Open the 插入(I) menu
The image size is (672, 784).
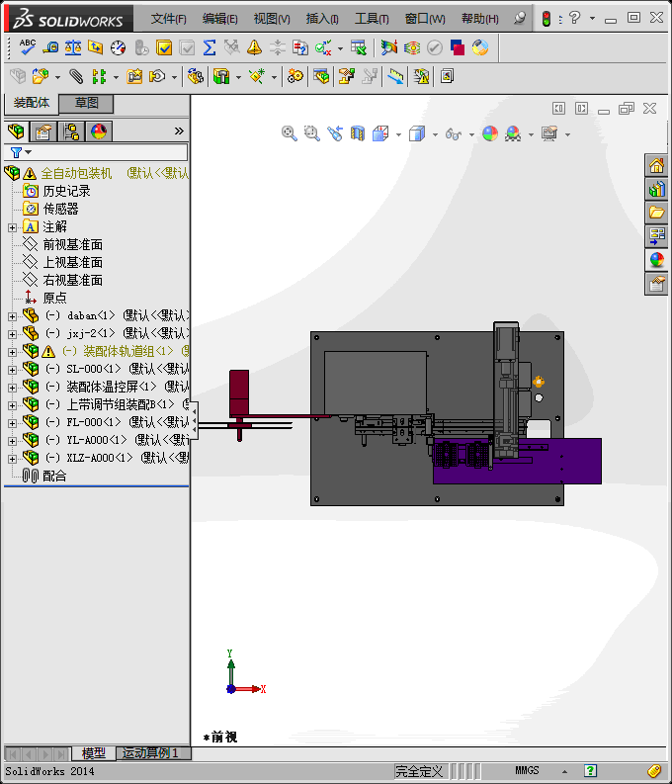point(322,19)
